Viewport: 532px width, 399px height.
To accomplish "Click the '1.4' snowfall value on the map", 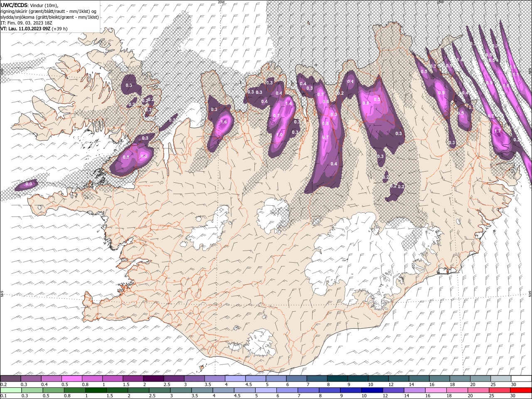I will pyautogui.click(x=288, y=103).
